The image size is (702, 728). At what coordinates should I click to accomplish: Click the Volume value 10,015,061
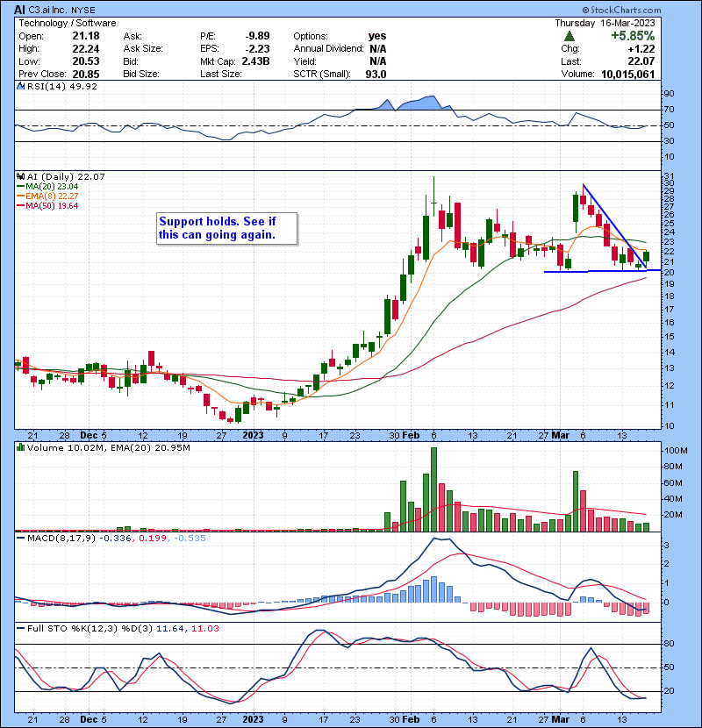(x=628, y=74)
